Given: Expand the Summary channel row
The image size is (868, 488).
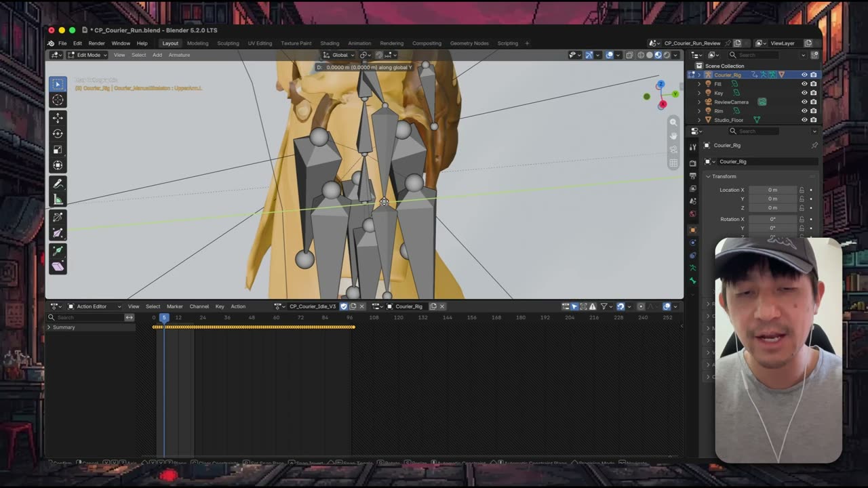Looking at the screenshot, I should click(x=49, y=327).
